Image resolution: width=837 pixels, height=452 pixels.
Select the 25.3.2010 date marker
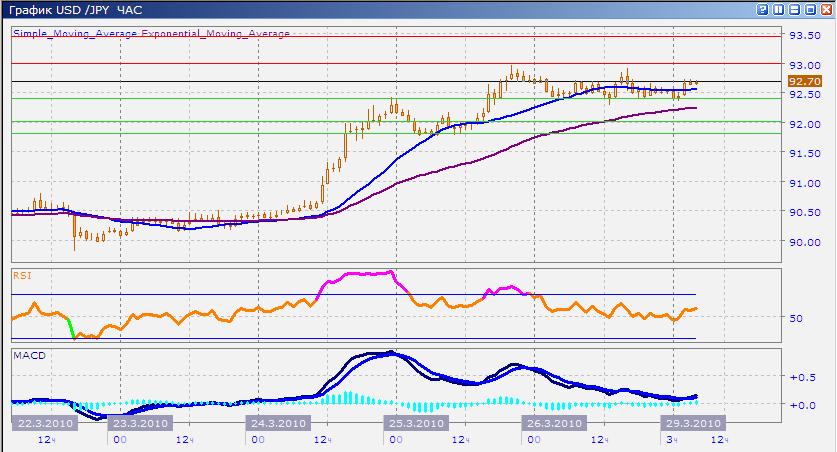(x=415, y=423)
